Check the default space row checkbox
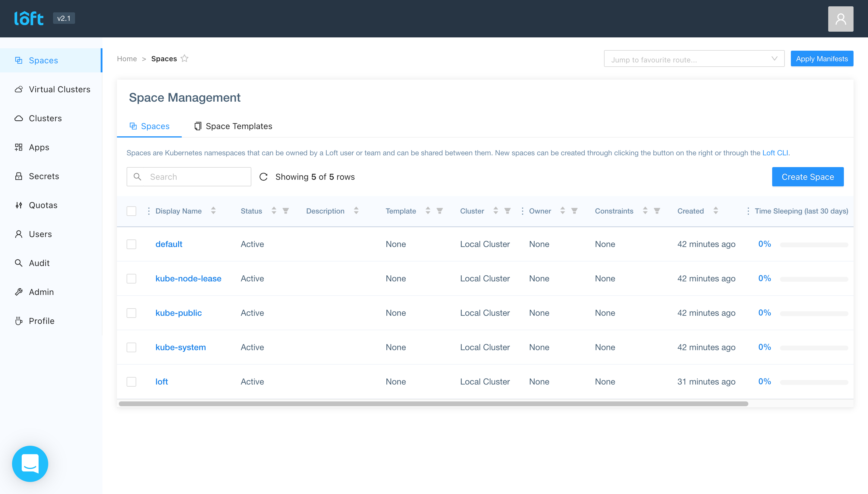This screenshot has height=494, width=868. tap(131, 244)
